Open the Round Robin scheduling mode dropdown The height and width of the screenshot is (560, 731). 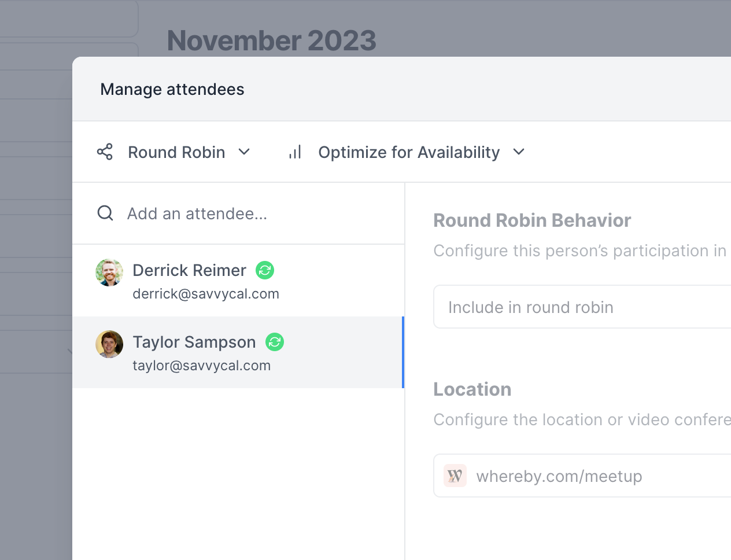[188, 152]
